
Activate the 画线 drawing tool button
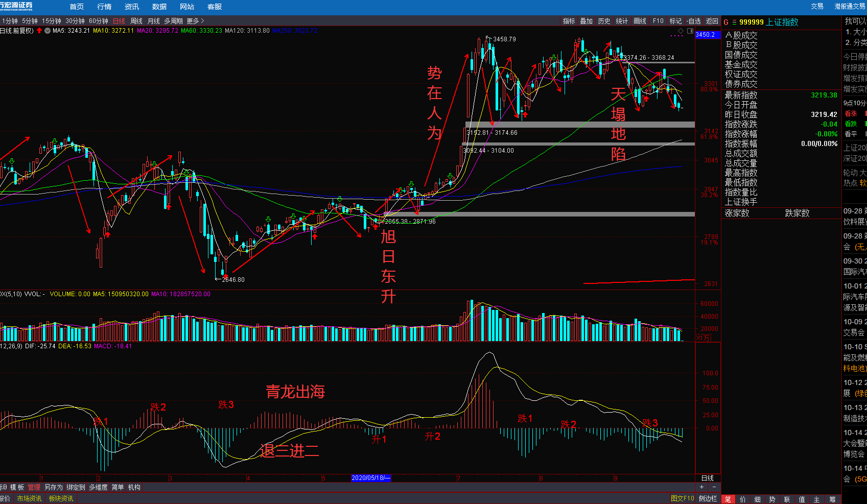640,21
